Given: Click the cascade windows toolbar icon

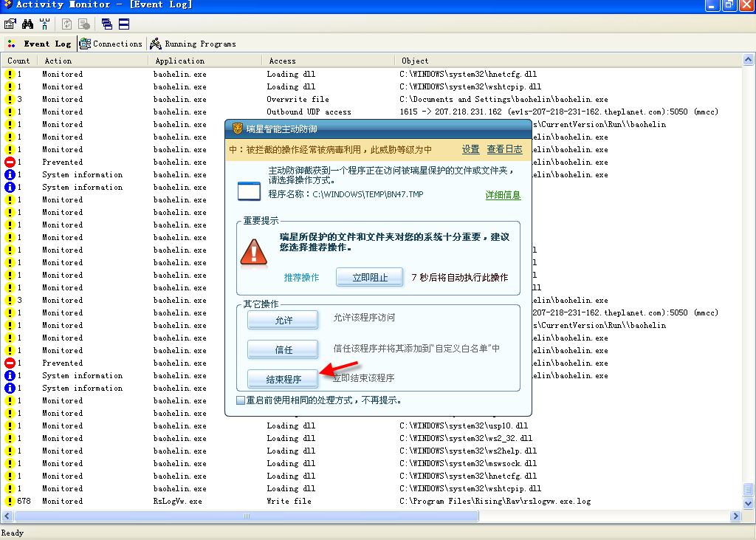Looking at the screenshot, I should point(107,24).
